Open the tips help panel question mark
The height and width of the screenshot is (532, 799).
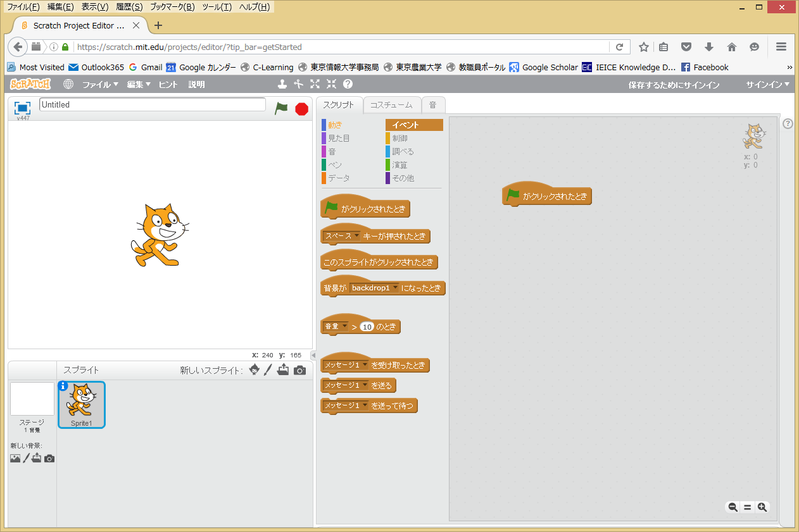788,123
